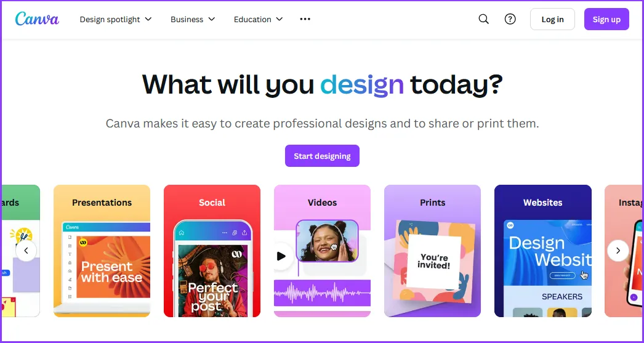The image size is (644, 343).
Task: Click the purple Sign up button
Action: click(606, 19)
